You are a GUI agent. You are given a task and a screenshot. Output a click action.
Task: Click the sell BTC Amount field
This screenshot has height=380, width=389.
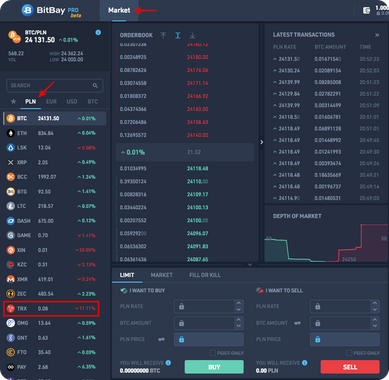341,323
